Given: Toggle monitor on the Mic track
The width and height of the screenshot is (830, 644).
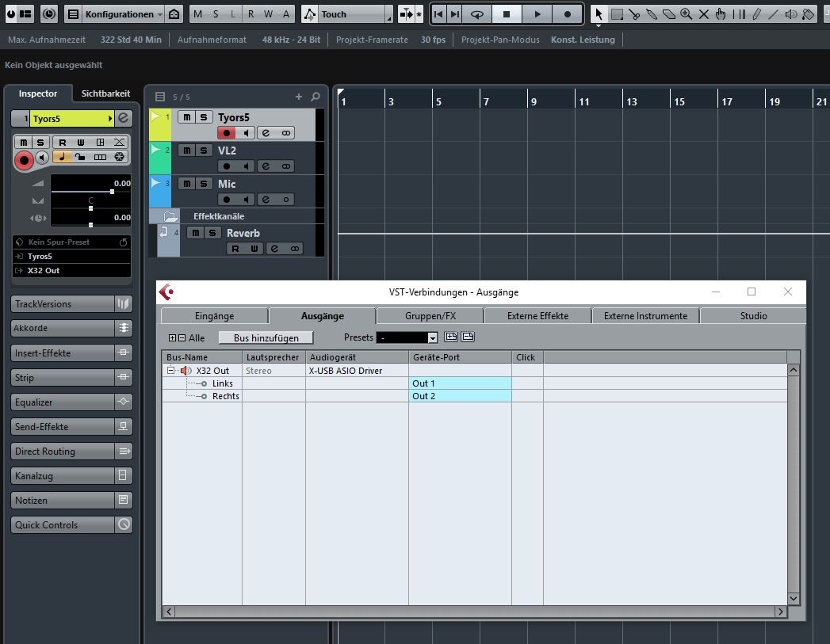Looking at the screenshot, I should pos(247,200).
